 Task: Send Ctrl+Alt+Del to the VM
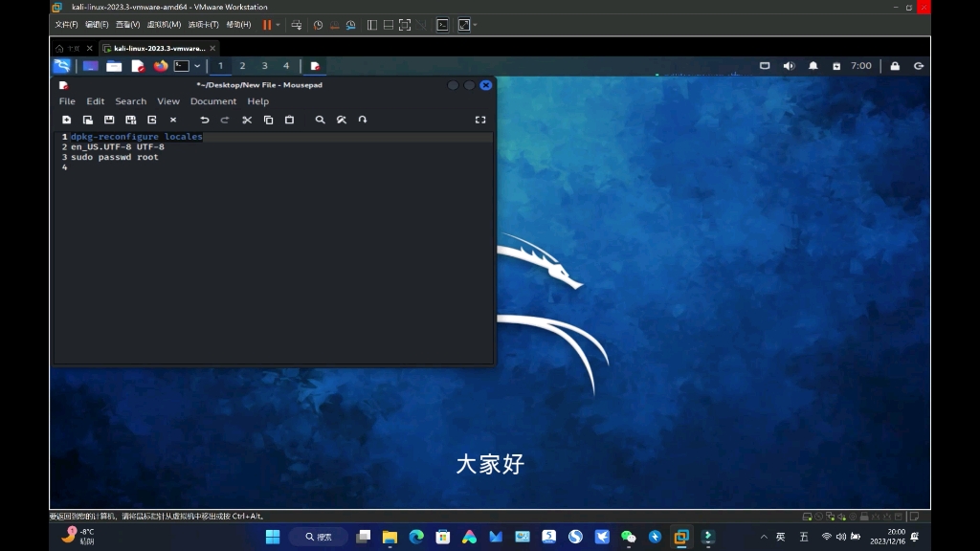(x=297, y=25)
